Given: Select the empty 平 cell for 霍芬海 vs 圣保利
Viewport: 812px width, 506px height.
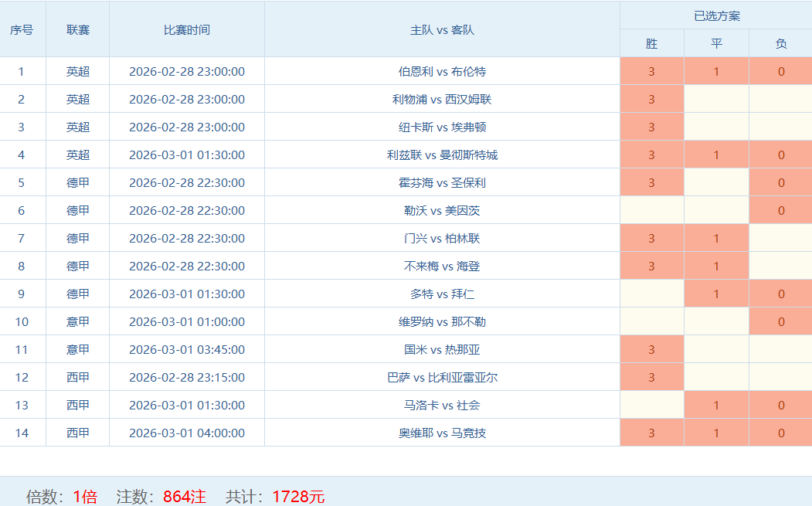Looking at the screenshot, I should [716, 182].
